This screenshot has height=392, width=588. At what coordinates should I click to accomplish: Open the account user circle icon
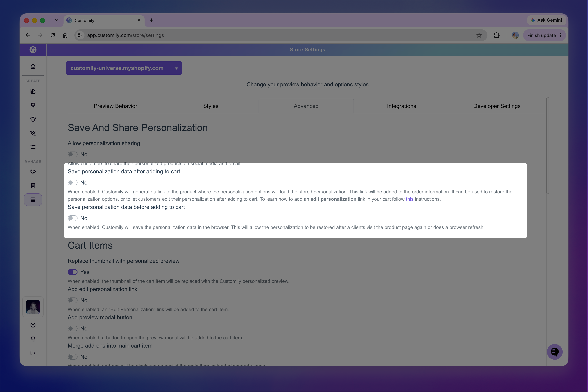(x=33, y=325)
